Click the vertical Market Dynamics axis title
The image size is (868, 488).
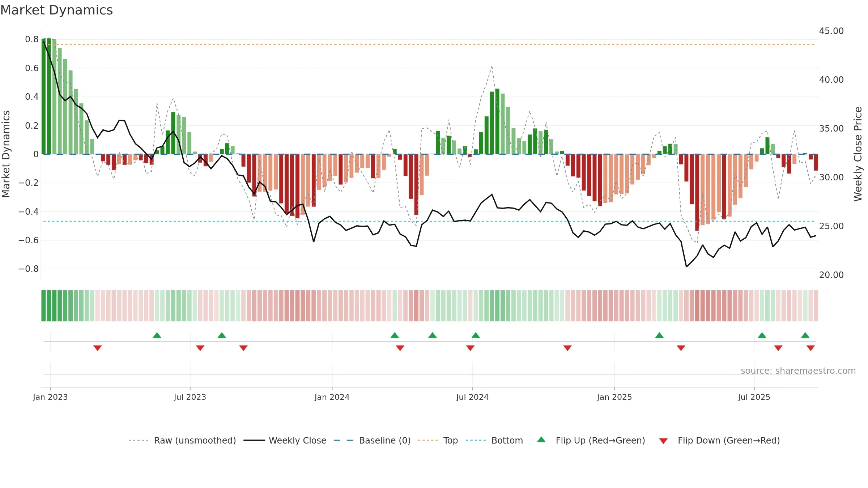point(6,154)
